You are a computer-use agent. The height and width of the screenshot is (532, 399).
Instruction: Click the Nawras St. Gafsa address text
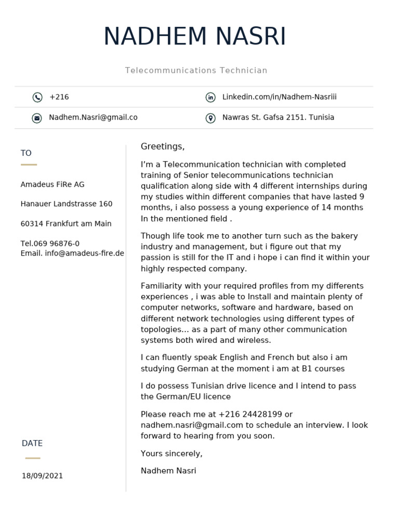pyautogui.click(x=278, y=117)
